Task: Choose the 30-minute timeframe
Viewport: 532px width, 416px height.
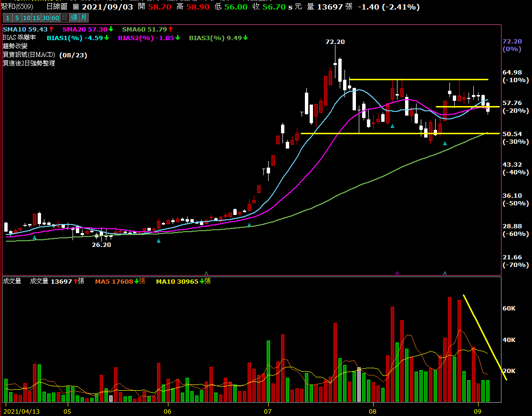Action: (x=45, y=18)
